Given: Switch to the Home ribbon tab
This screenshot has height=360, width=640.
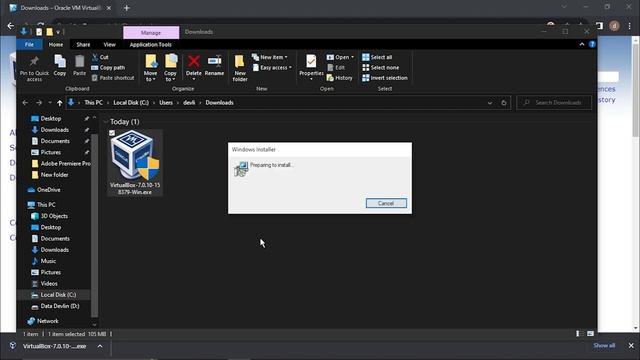Looking at the screenshot, I should tap(56, 44).
